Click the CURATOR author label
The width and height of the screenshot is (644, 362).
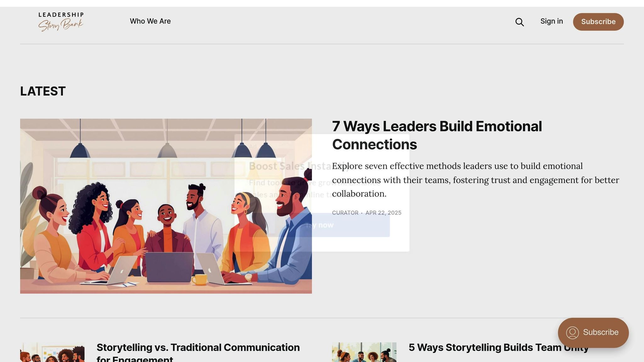coord(345,213)
